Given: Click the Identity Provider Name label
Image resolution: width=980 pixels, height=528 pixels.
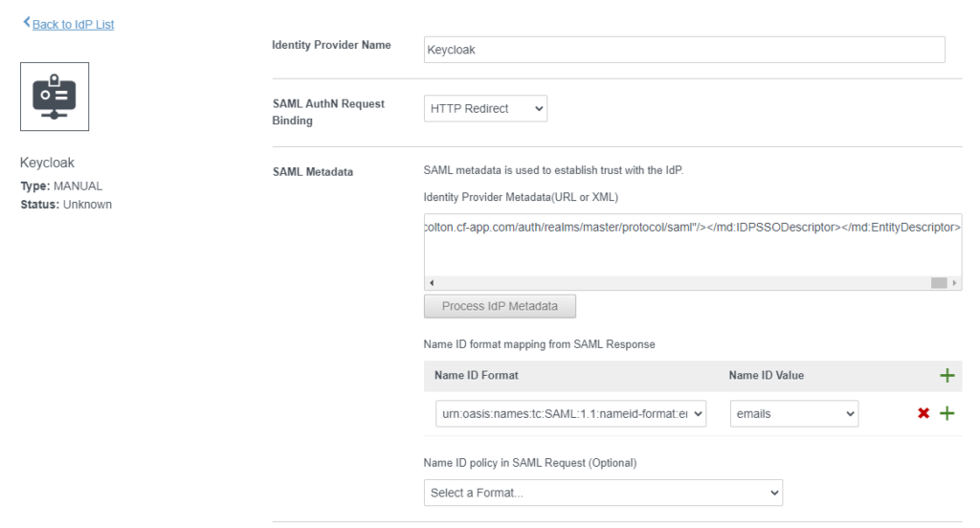Looking at the screenshot, I should (x=331, y=45).
